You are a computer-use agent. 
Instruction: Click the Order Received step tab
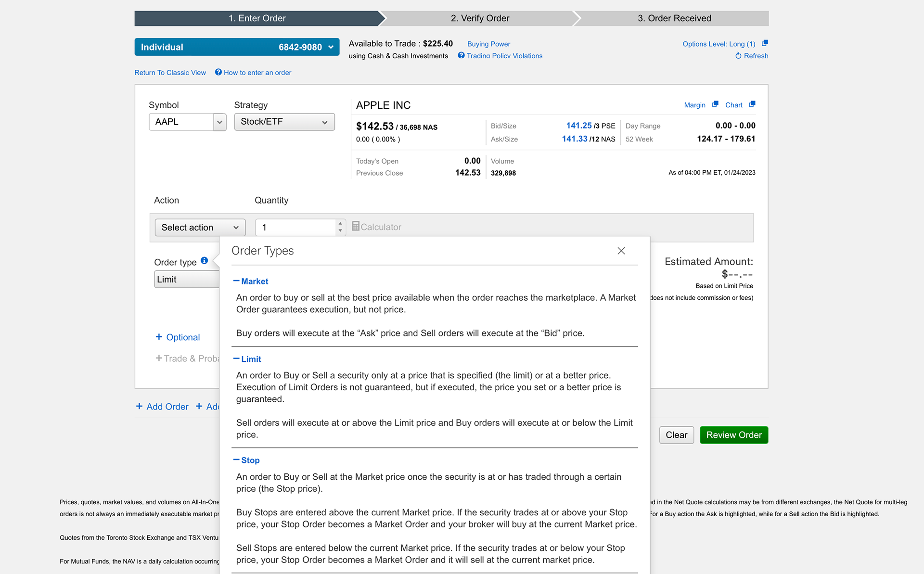(x=674, y=18)
